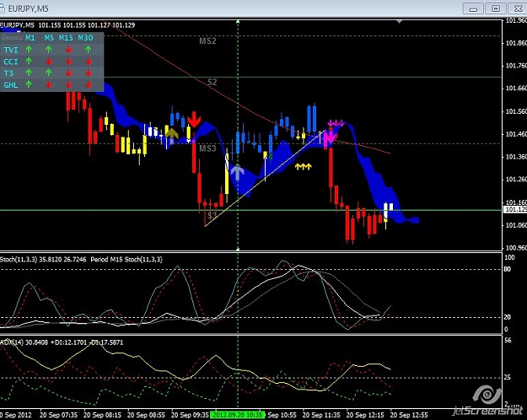The image size is (527, 420).
Task: Click the M5 column header in Genesis panel
Action: click(49, 38)
